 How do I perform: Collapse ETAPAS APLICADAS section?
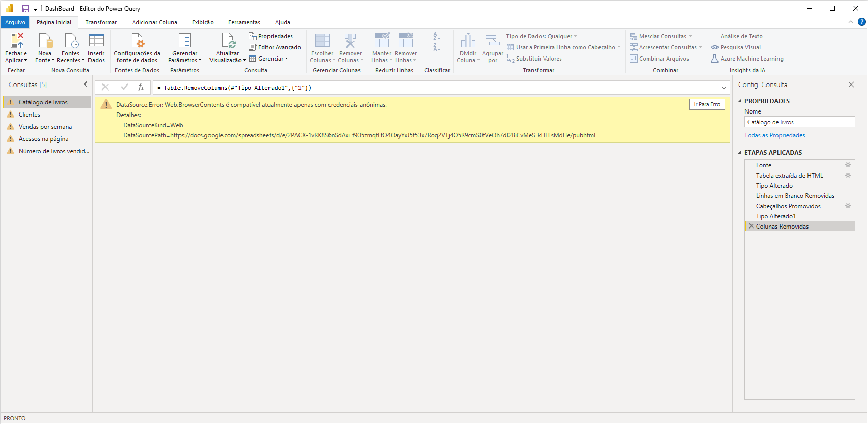pos(740,153)
